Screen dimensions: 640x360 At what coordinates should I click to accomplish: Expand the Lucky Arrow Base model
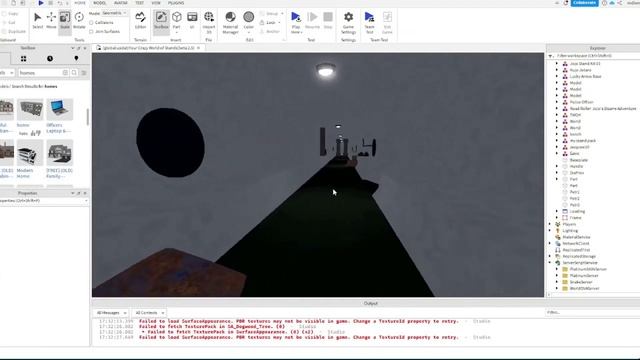(x=557, y=76)
